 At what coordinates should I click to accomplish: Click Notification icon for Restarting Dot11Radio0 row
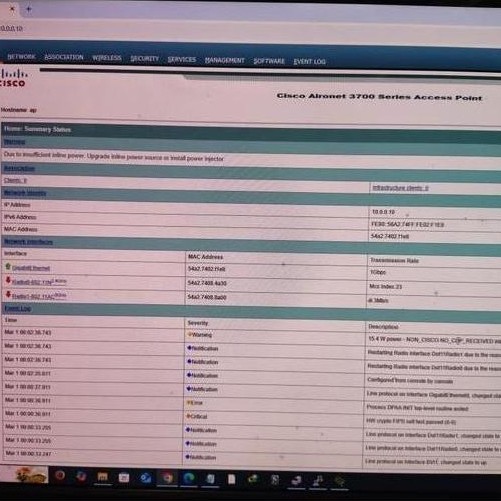189,361
